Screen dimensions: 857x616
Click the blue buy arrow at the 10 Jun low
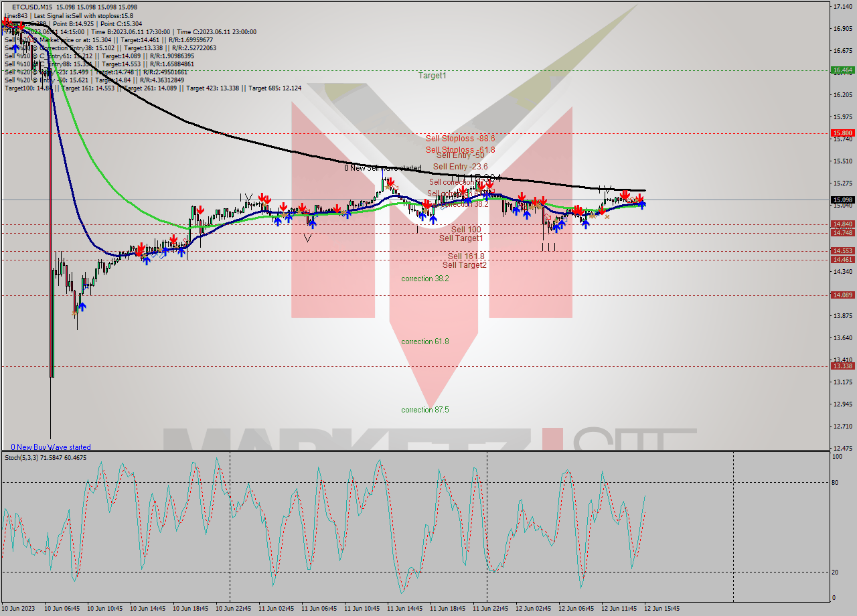pyautogui.click(x=82, y=307)
